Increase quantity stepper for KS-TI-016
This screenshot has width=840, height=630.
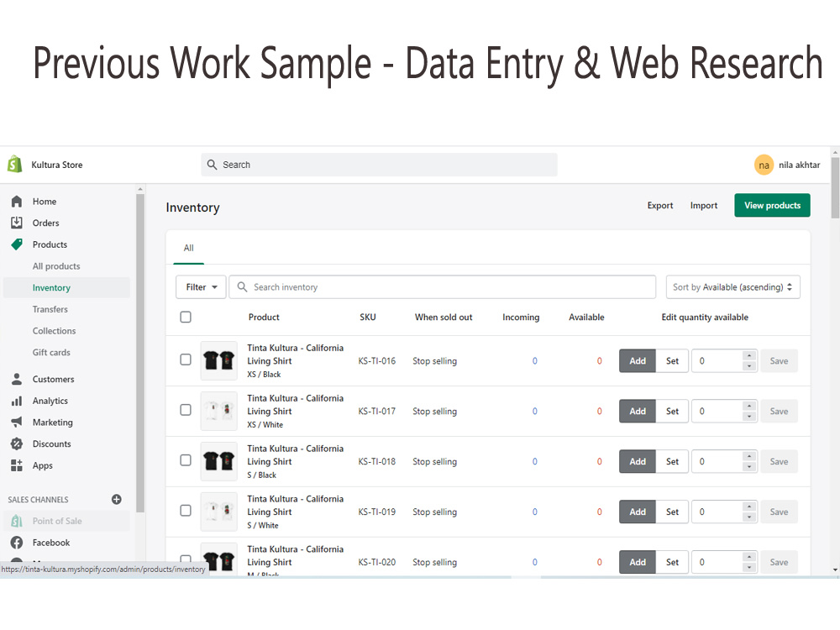749,355
